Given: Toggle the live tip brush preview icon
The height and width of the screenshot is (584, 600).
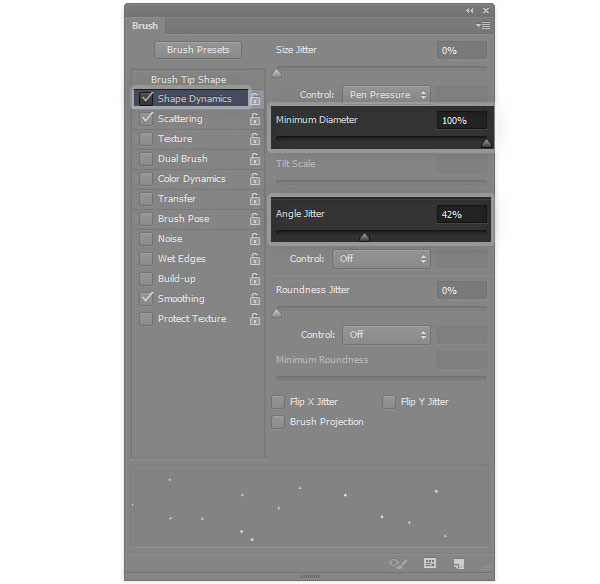Looking at the screenshot, I should click(398, 563).
